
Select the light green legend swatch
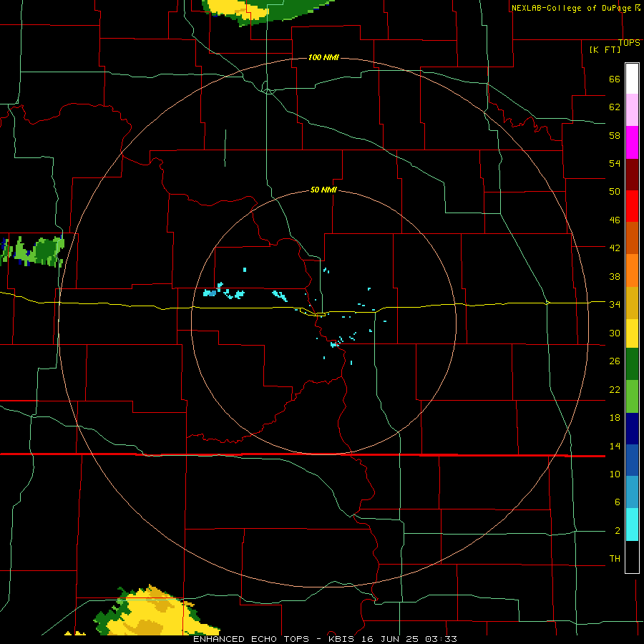pos(632,396)
